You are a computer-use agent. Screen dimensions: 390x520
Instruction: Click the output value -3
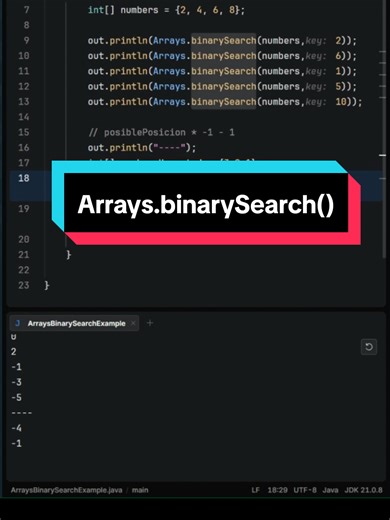click(x=16, y=382)
